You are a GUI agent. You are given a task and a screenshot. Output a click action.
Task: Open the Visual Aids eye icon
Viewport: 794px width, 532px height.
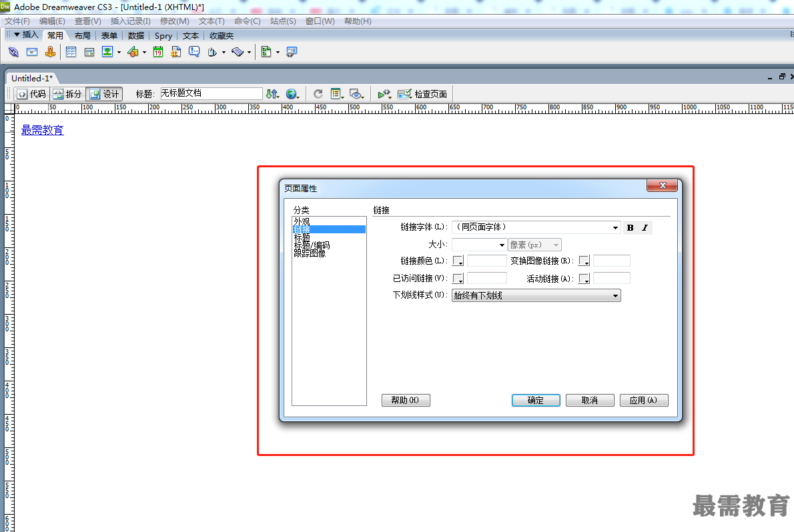click(x=356, y=93)
